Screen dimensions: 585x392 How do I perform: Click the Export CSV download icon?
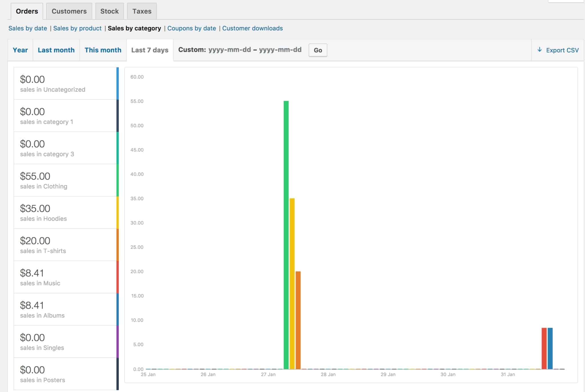540,50
